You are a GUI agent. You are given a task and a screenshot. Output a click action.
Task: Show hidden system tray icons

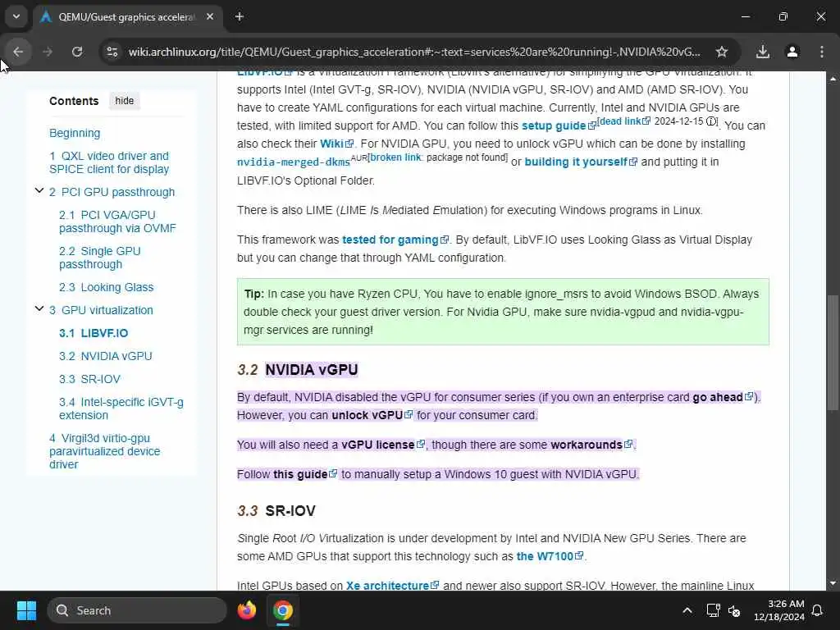[687, 610]
